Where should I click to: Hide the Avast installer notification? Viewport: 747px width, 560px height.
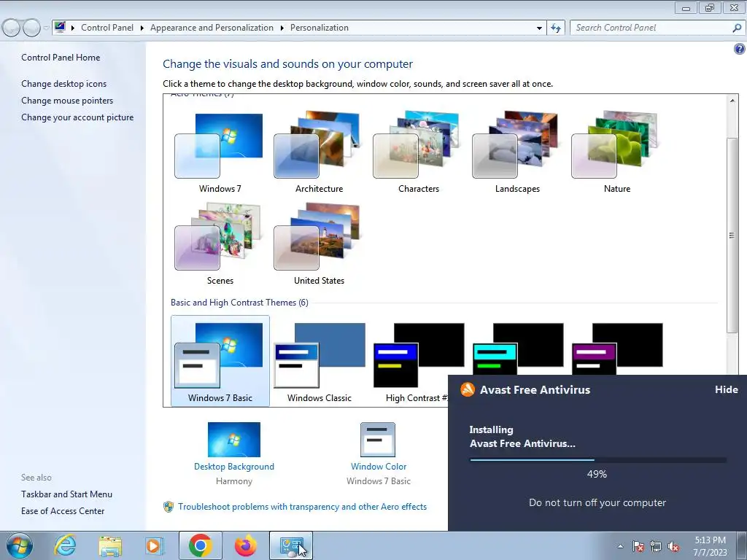coord(726,389)
